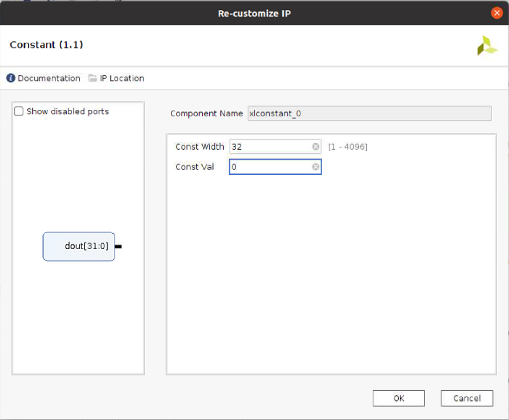
Task: Click the IP Location folder icon
Action: click(92, 79)
